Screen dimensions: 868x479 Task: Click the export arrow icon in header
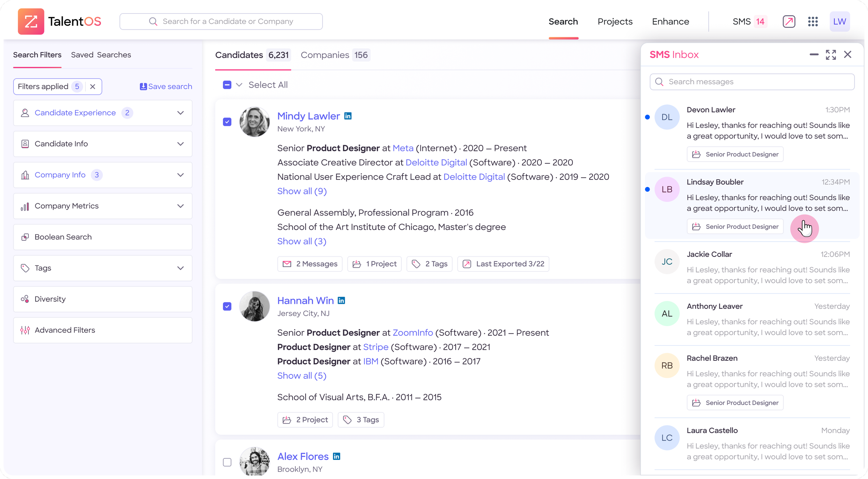pos(788,22)
